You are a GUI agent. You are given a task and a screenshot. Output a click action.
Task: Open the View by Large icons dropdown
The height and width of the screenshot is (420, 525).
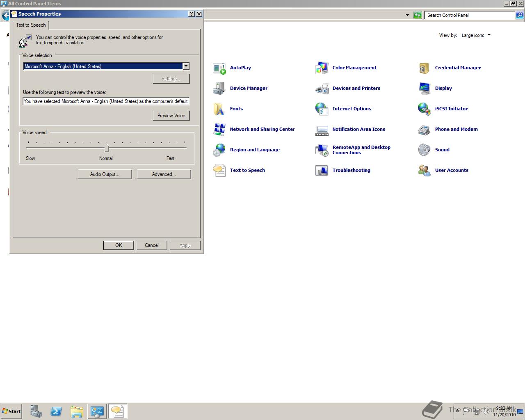(x=476, y=35)
